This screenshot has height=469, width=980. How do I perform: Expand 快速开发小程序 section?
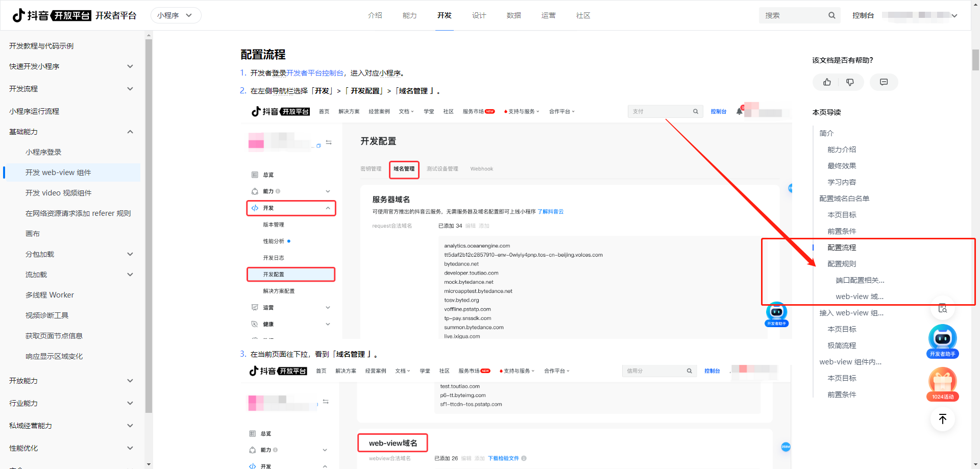130,66
